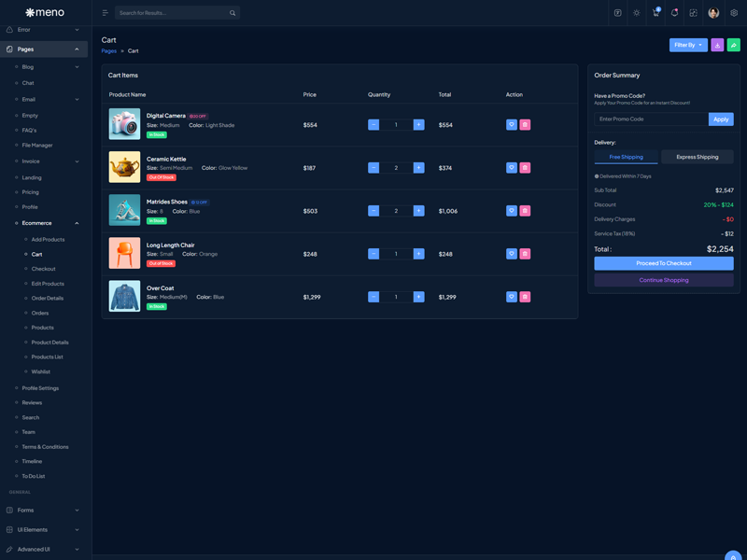Toggle light theme with sun icon
Screen dimensions: 747x560
(x=637, y=13)
